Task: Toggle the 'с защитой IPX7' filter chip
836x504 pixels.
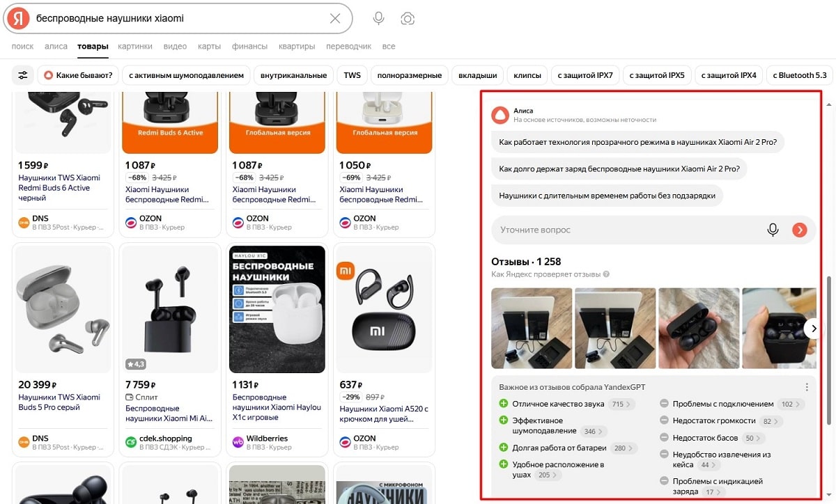Action: (585, 75)
